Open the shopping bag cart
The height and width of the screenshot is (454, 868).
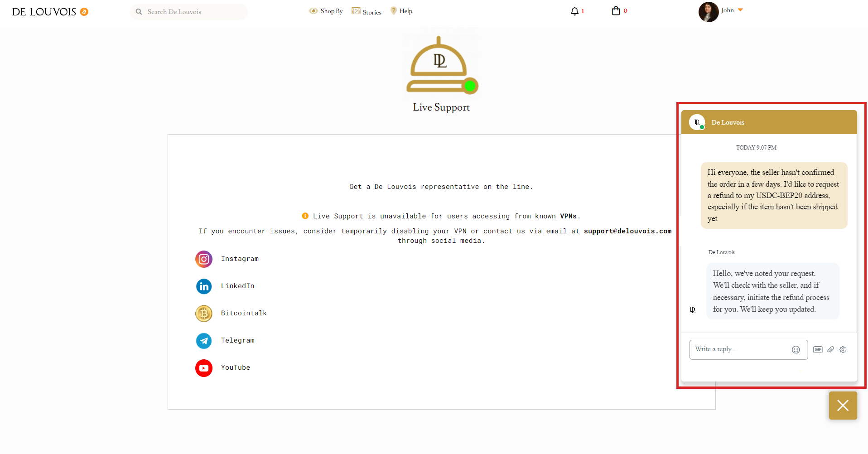tap(616, 11)
